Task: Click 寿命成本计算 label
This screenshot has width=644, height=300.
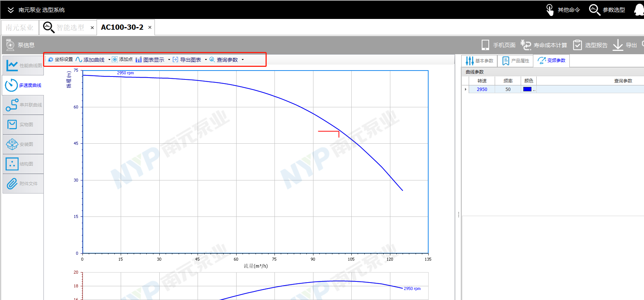Action: (550, 45)
